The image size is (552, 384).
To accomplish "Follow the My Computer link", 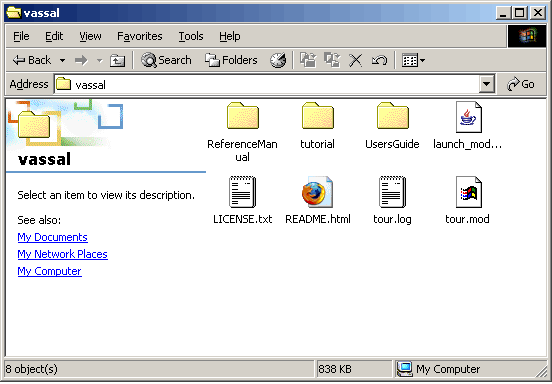I will (x=50, y=271).
